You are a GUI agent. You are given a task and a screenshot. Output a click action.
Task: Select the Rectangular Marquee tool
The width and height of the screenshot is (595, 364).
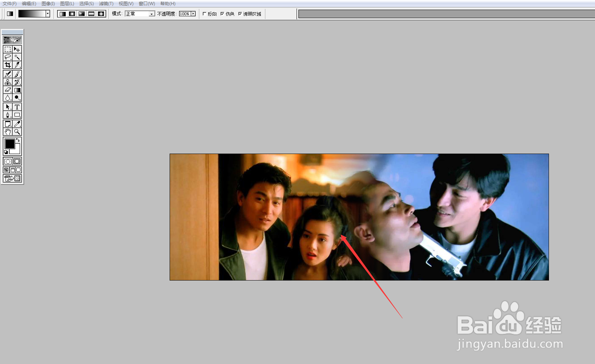click(8, 49)
